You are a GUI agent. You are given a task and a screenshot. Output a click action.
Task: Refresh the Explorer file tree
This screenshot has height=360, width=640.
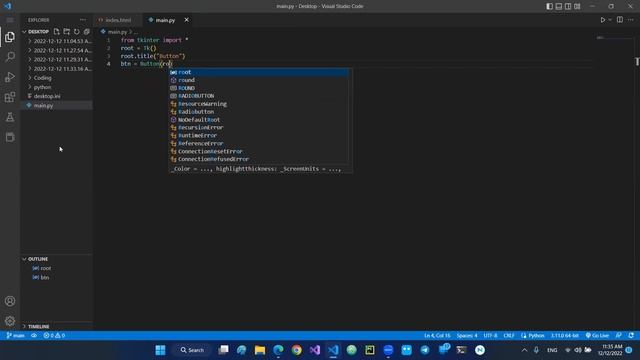pyautogui.click(x=77, y=31)
